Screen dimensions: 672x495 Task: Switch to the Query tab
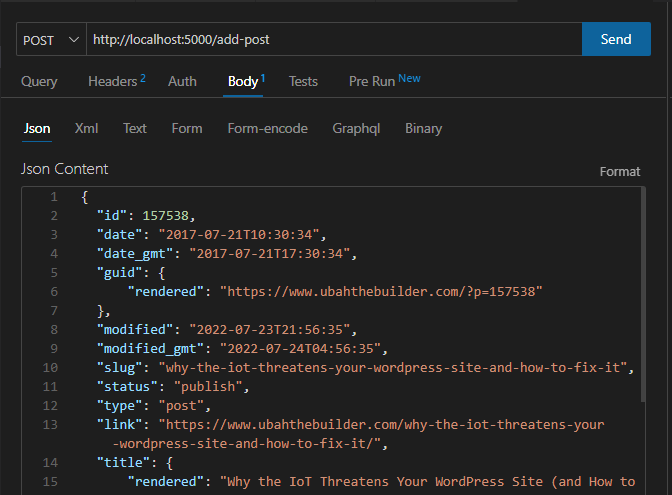click(x=39, y=81)
